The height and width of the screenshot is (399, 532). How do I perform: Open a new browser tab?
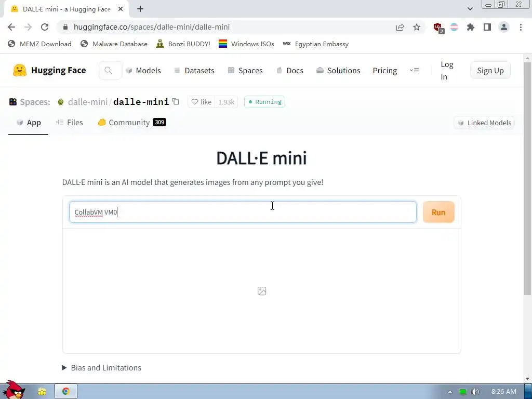[140, 9]
